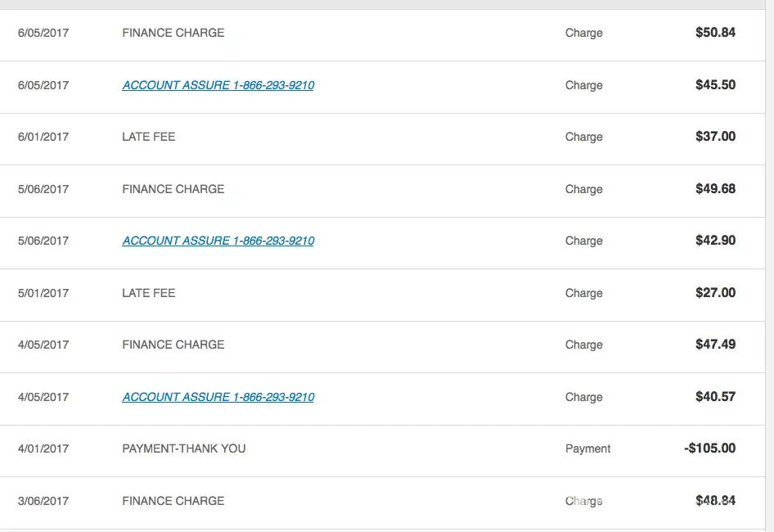
Task: Select the $45.50 Account Assure amount
Action: coord(715,85)
